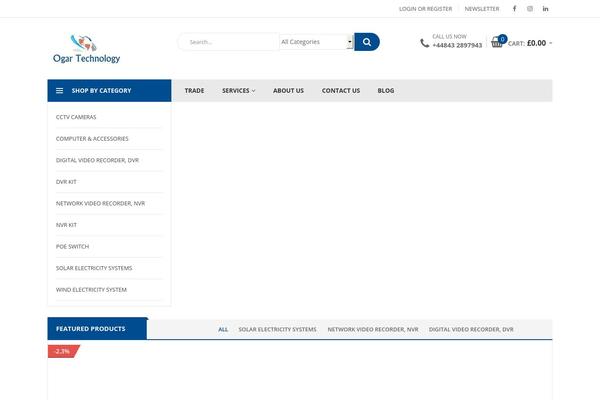The height and width of the screenshot is (400, 600).
Task: Open the LinkedIn social icon
Action: (545, 9)
